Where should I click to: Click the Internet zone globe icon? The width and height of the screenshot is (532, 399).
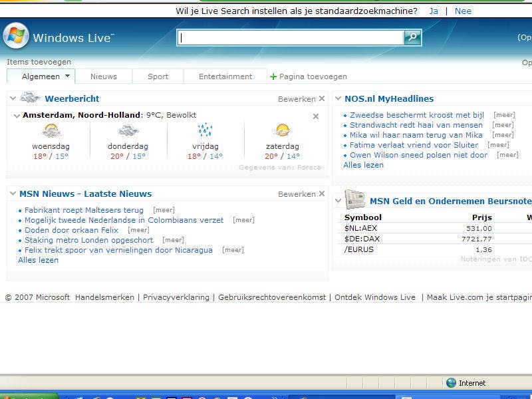coord(452,383)
